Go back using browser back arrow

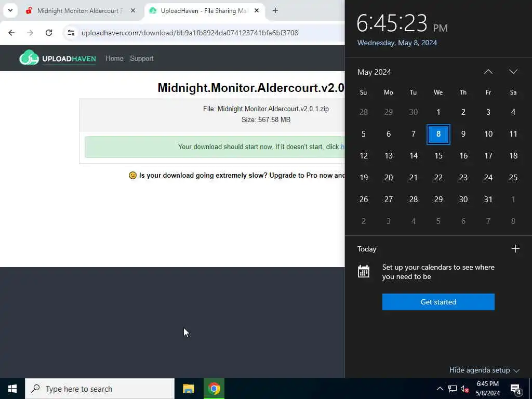tap(11, 33)
